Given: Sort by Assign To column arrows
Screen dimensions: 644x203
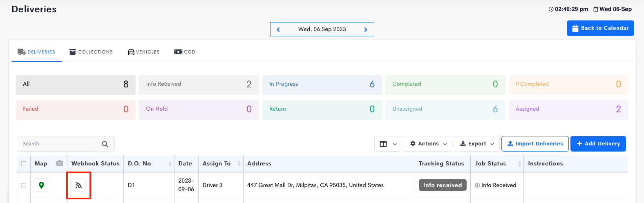Looking at the screenshot, I should click(239, 163).
